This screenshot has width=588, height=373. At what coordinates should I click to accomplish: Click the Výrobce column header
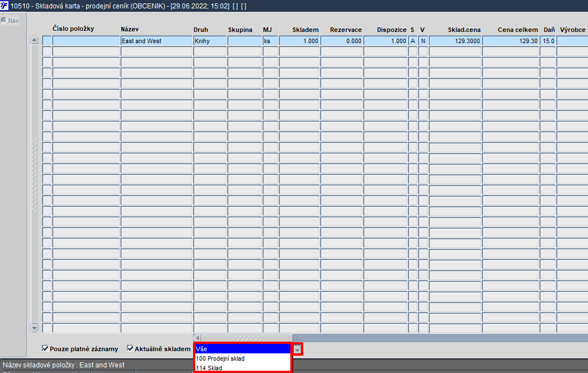point(573,30)
